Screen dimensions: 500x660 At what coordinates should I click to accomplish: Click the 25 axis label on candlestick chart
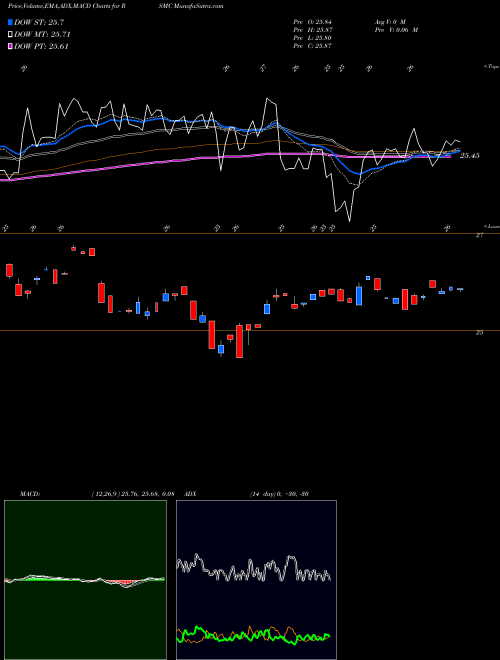[x=479, y=333]
